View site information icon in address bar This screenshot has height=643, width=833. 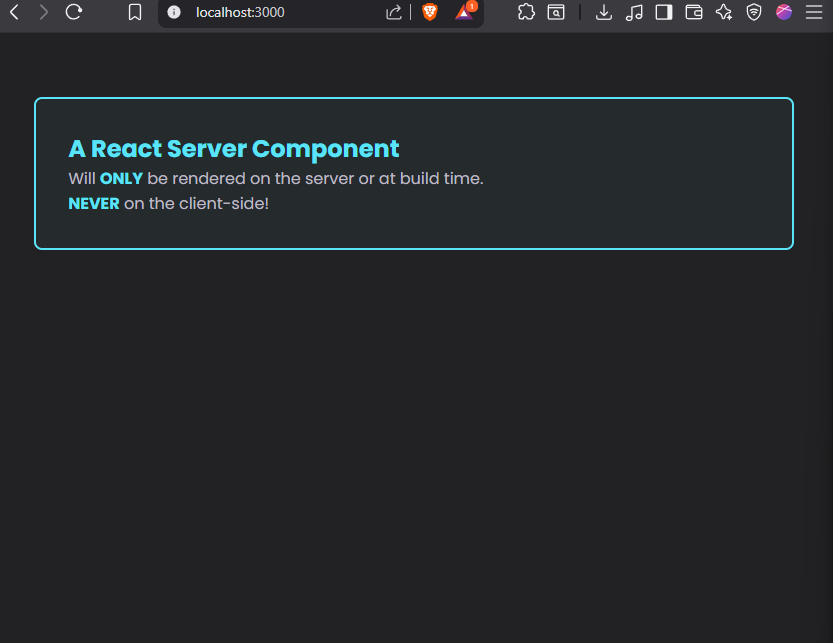174,12
